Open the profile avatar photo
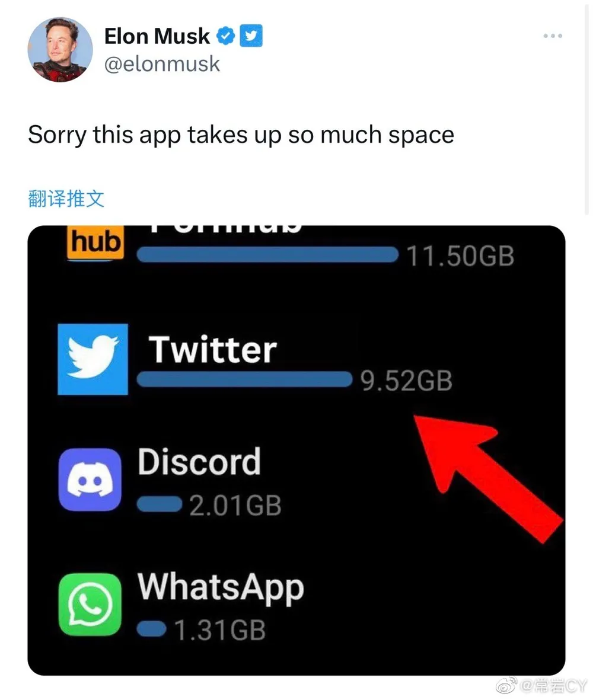 [x=60, y=50]
